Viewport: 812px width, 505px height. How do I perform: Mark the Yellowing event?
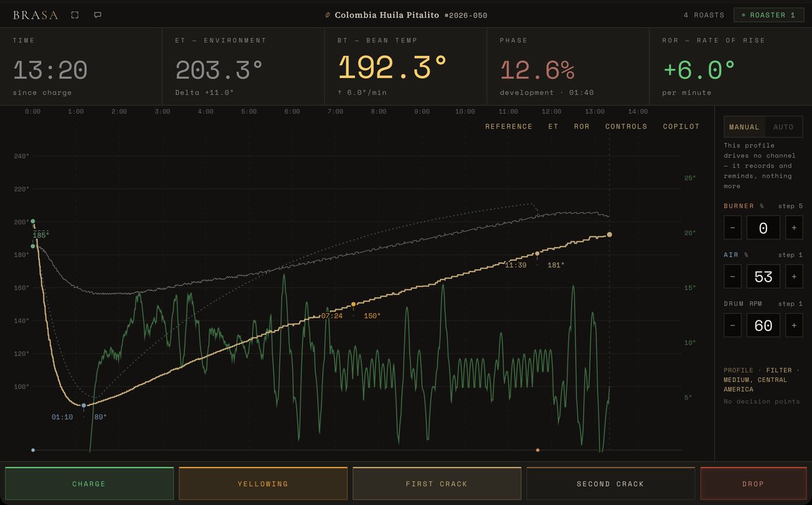pyautogui.click(x=263, y=483)
